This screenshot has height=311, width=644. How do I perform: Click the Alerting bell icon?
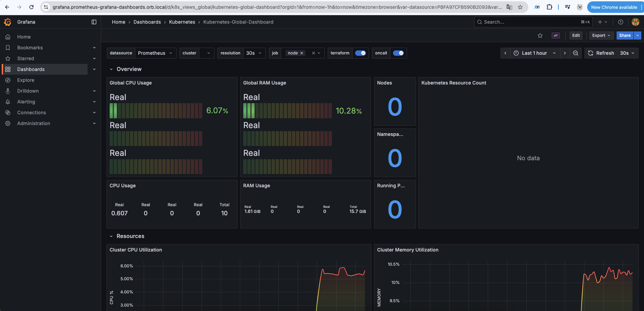click(x=8, y=102)
